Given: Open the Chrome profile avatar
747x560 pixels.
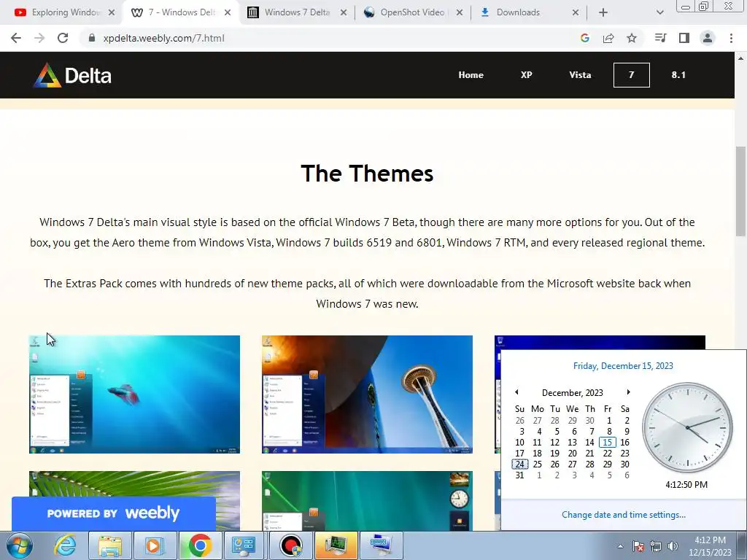Looking at the screenshot, I should (708, 38).
